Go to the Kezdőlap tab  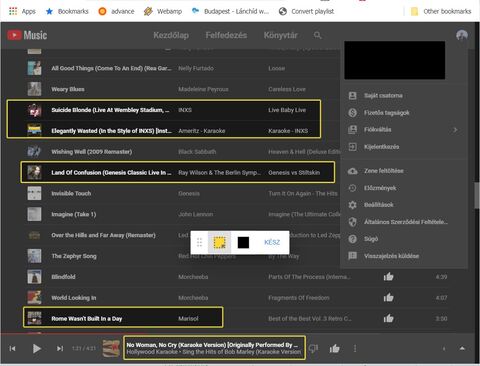171,35
